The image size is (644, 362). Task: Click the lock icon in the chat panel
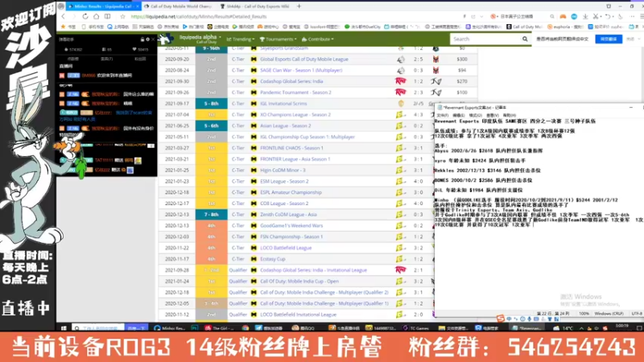click(142, 39)
